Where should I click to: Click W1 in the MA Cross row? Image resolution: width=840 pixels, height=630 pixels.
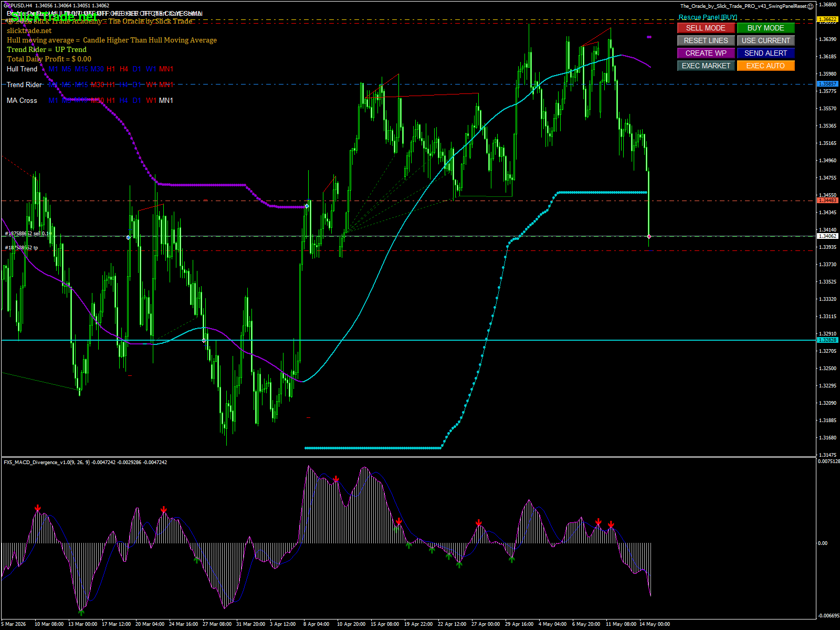(x=151, y=100)
